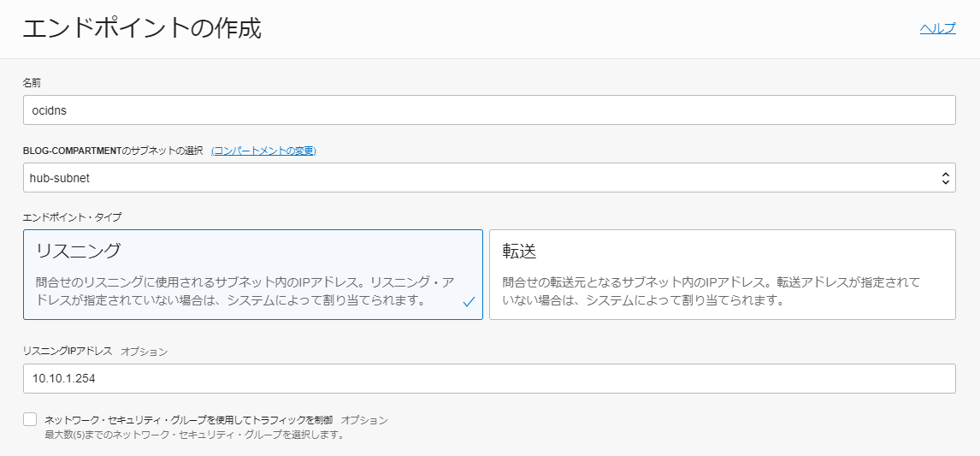Click the リスニングIPアドレス field label
This screenshot has width=980, height=456.
pos(68,352)
